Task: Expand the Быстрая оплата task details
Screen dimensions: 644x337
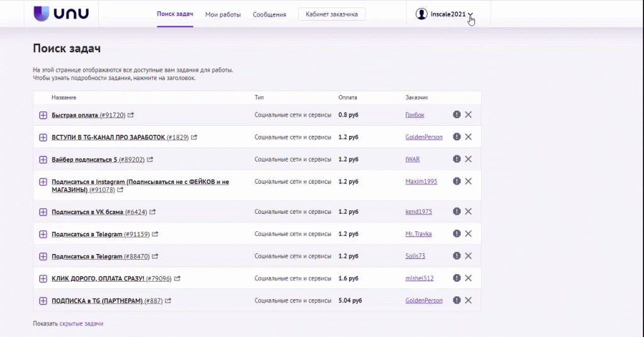Action: [x=43, y=115]
